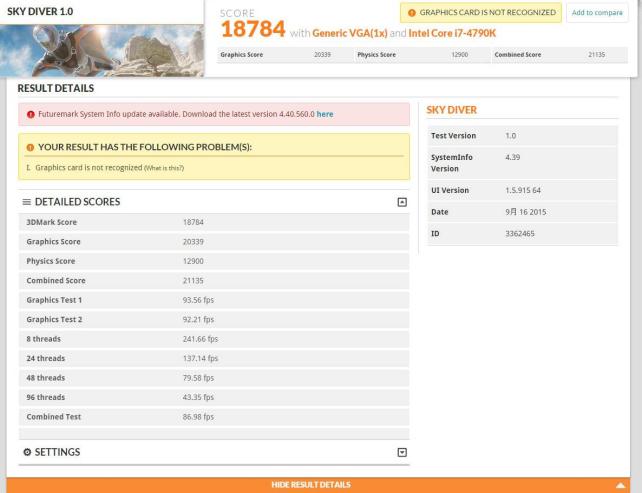
Task: Click the Graphics Test 1 row
Action: click(x=214, y=300)
